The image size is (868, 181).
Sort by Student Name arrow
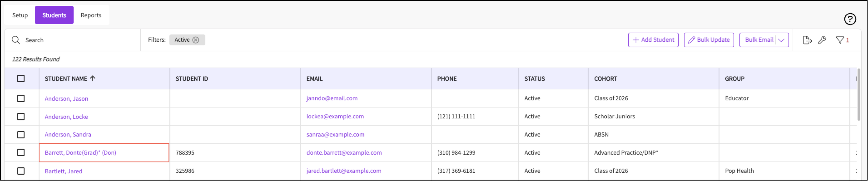(x=93, y=78)
